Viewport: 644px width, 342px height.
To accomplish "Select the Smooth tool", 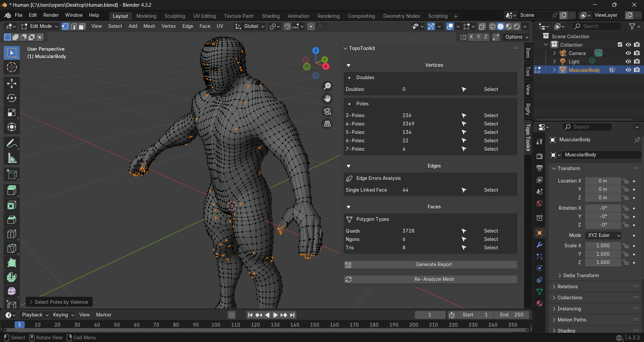I will 12,291.
